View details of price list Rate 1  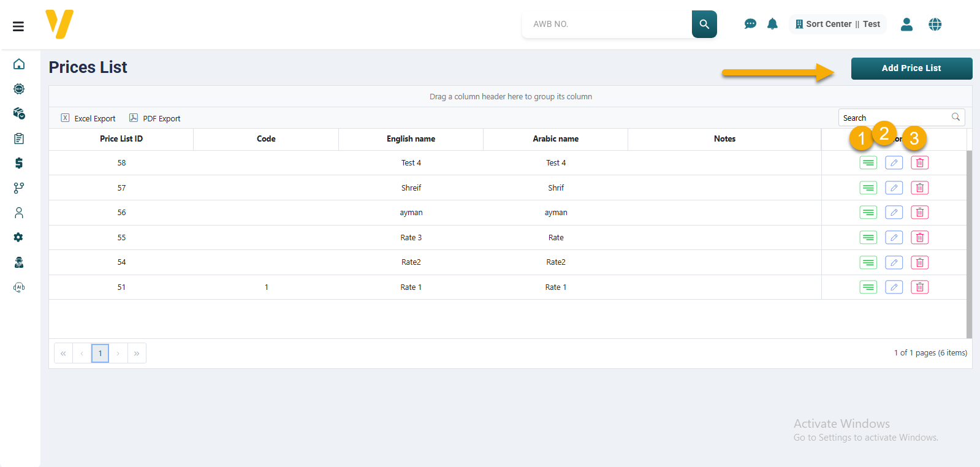tap(868, 287)
